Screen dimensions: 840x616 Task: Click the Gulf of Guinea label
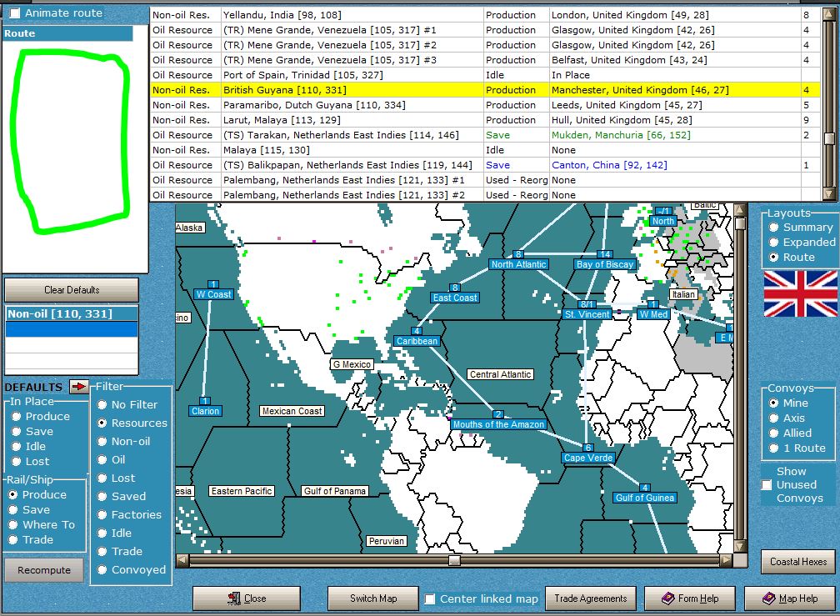coord(644,498)
